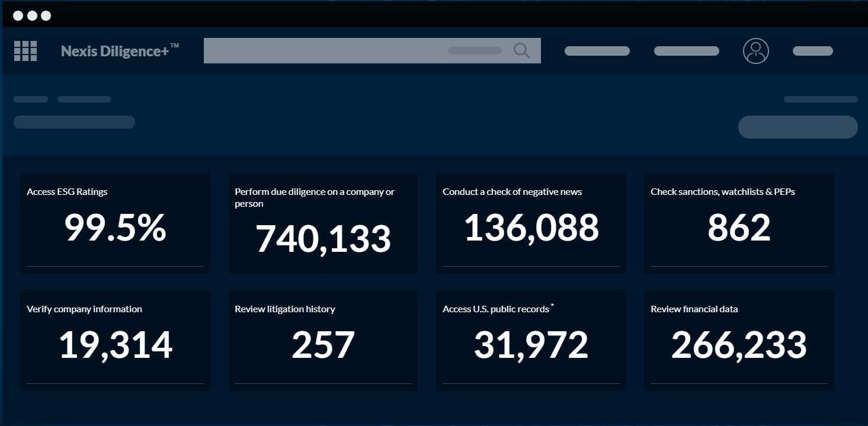
Task: Click the magnifying glass search icon
Action: (x=521, y=51)
